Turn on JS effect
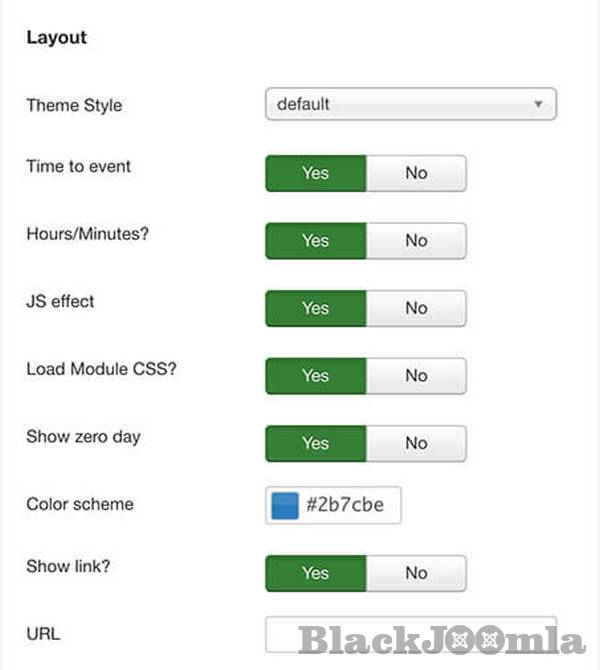Image resolution: width=600 pixels, height=670 pixels. pyautogui.click(x=316, y=308)
